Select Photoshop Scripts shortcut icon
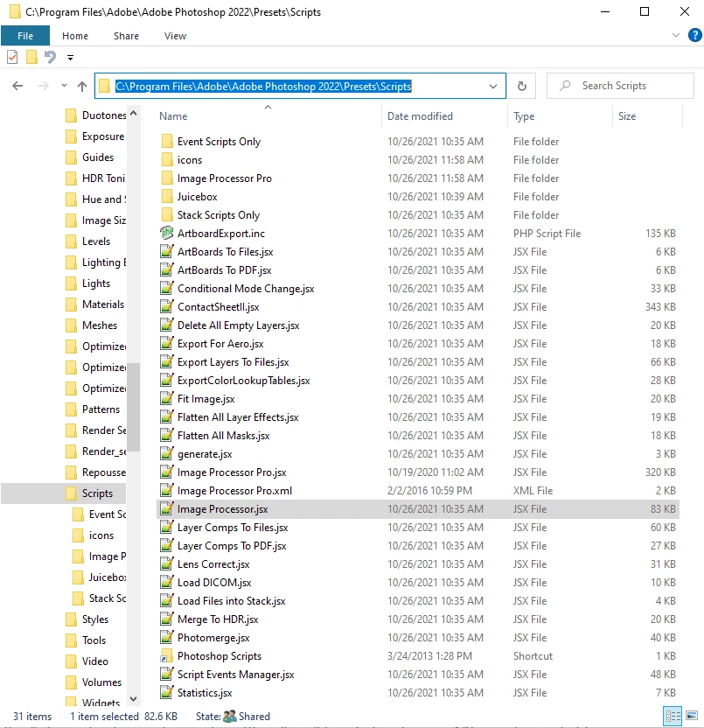Screen dimensions: 704x728 pyautogui.click(x=167, y=656)
